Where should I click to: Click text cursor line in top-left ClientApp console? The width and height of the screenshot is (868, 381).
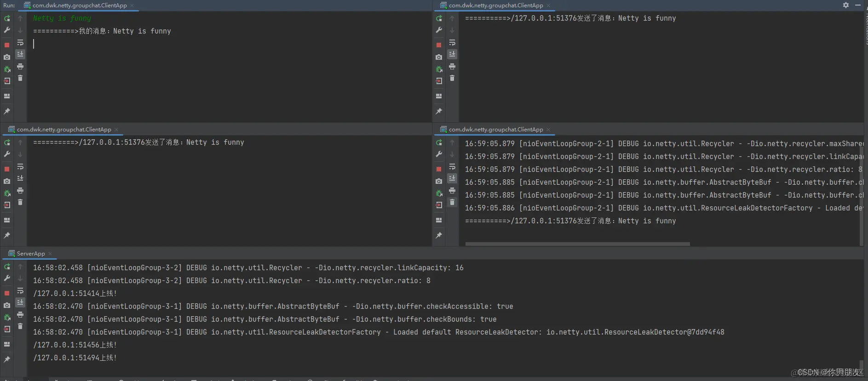pos(34,44)
